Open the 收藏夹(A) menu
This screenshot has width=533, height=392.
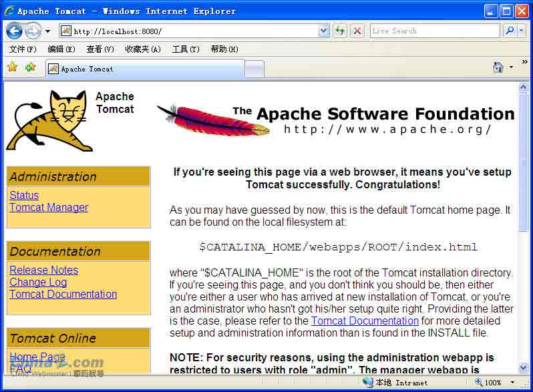click(x=143, y=49)
